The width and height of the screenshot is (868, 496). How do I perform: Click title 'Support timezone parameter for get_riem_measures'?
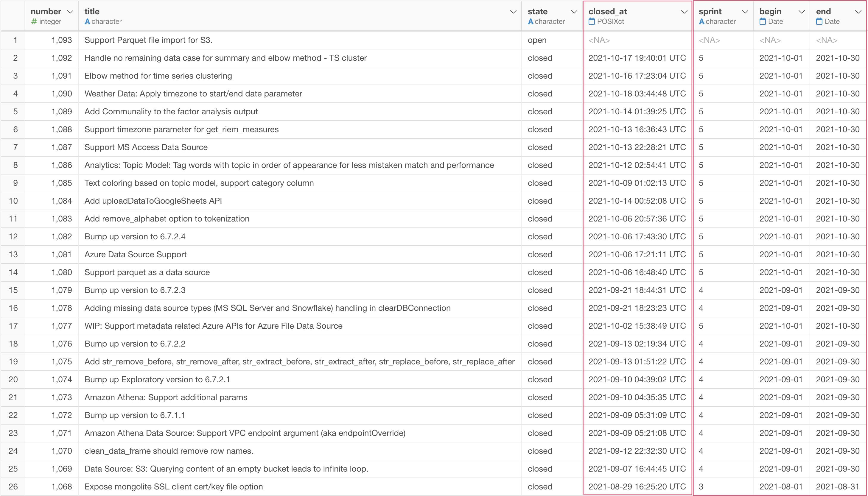(x=182, y=130)
